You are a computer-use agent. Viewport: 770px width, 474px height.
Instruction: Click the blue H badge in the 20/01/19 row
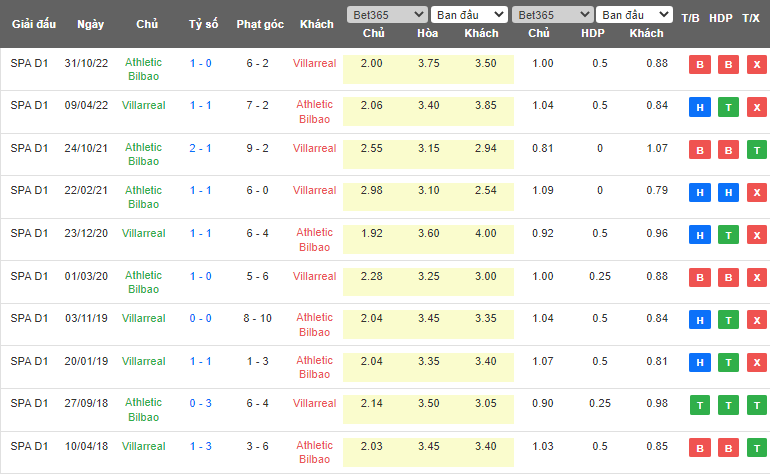(700, 362)
